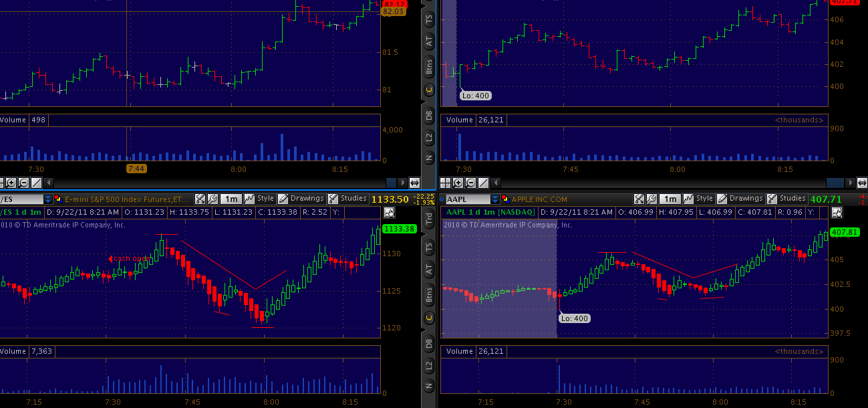Toggle Btns sidebar button in upper strip
Image resolution: width=868 pixels, height=408 pixels.
[429, 67]
